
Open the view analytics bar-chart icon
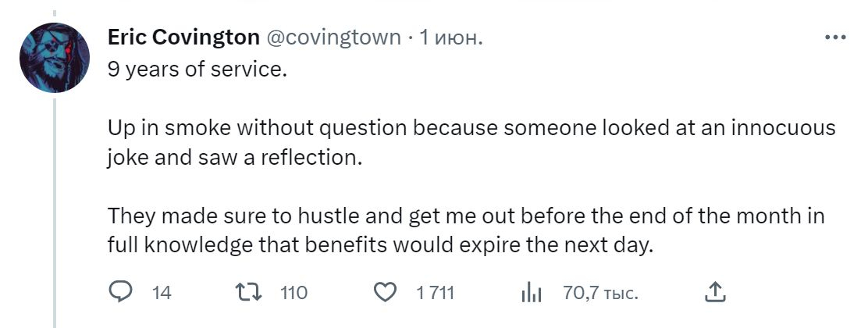(x=531, y=293)
